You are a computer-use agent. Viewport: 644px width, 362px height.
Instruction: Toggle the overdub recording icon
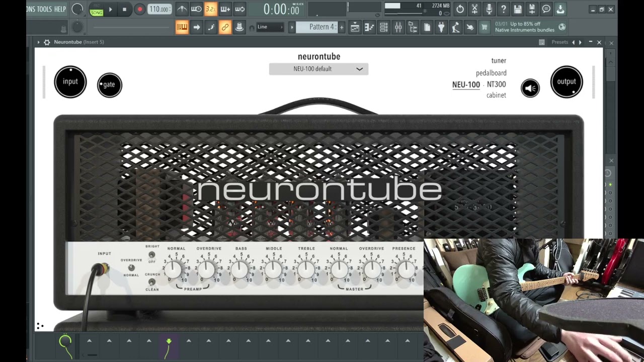pyautogui.click(x=225, y=9)
